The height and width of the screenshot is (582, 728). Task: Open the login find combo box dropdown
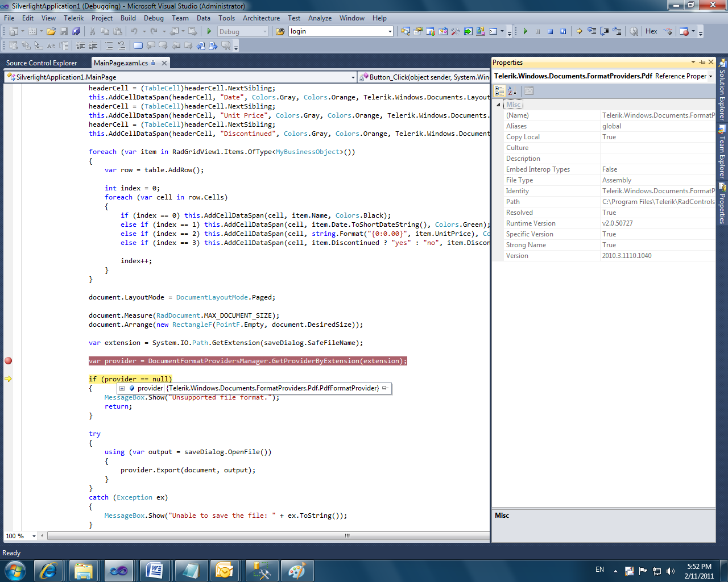[390, 32]
